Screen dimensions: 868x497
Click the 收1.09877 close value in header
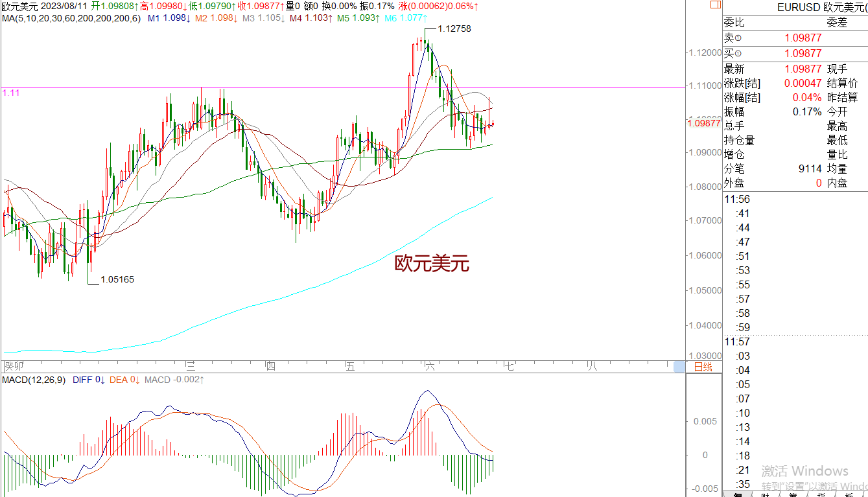click(x=261, y=6)
